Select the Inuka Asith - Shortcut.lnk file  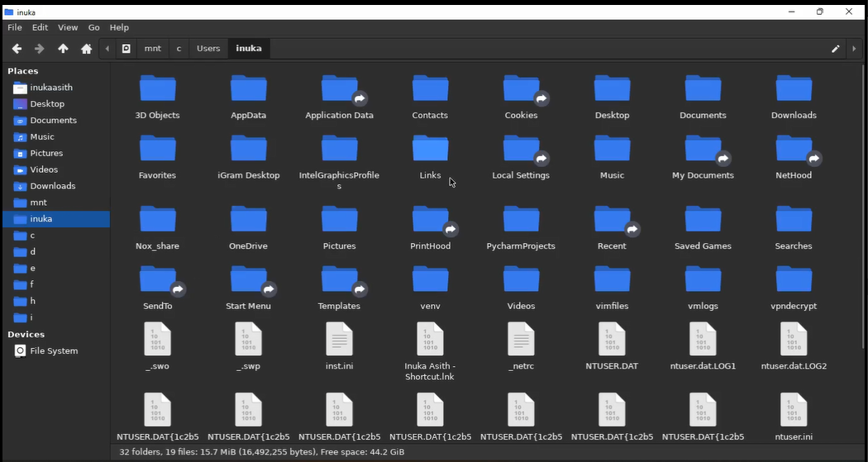(x=430, y=352)
